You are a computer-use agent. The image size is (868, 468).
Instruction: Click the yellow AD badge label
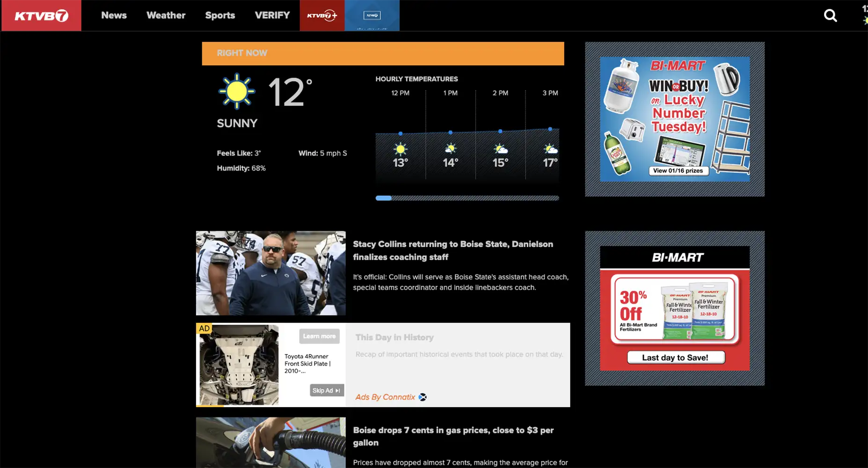(x=204, y=329)
